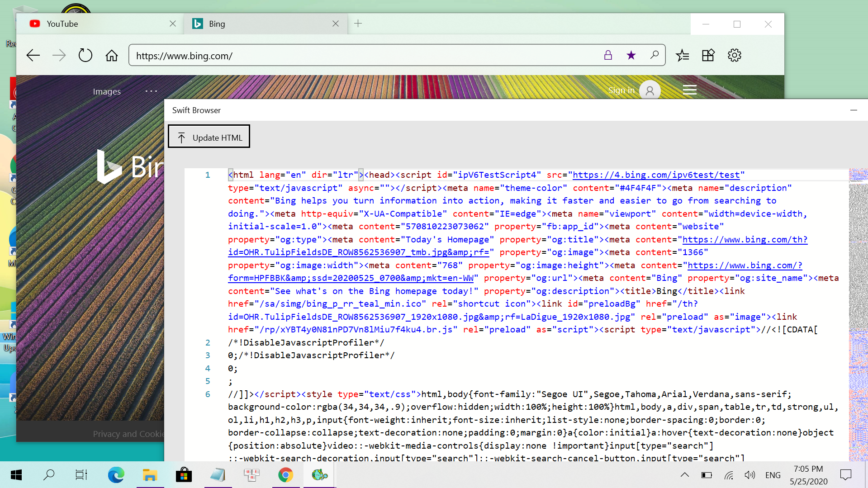This screenshot has height=488, width=868.
Task: Open the Privacy and Cookies link
Action: tap(128, 433)
